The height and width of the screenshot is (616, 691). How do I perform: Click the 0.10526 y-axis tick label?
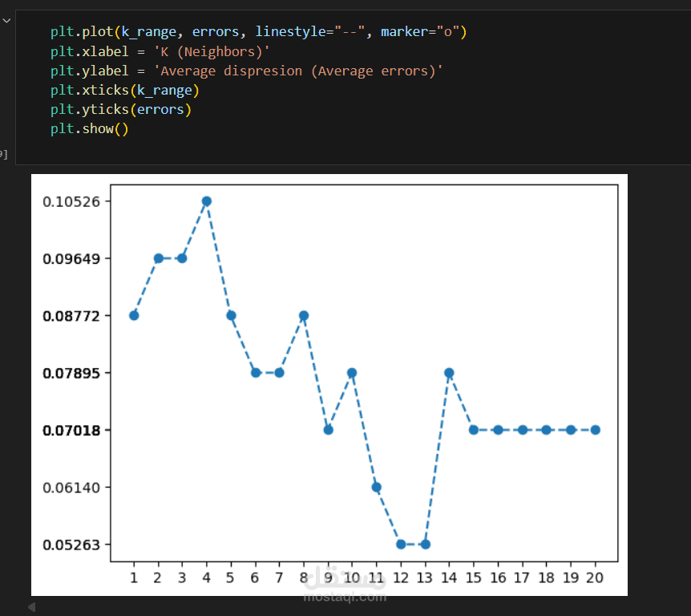[x=71, y=201]
